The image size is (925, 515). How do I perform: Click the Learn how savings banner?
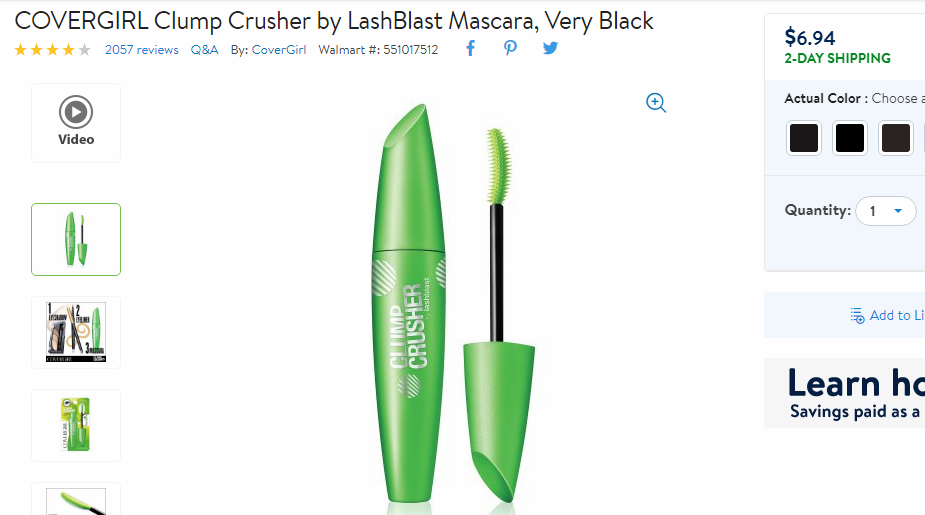pyautogui.click(x=845, y=393)
